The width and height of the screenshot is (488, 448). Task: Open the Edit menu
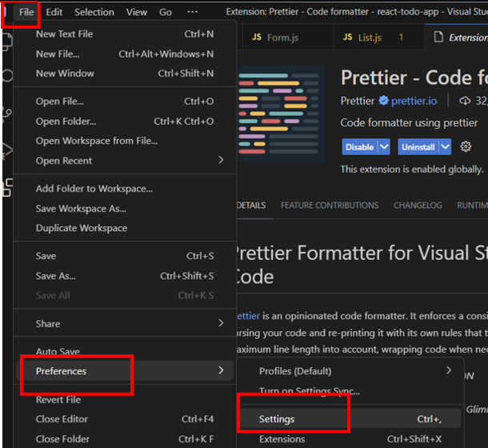(x=54, y=12)
